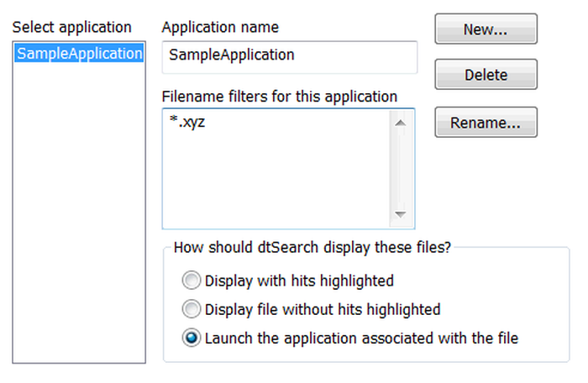This screenshot has height=383, width=588.
Task: Click the New... button
Action: [x=486, y=29]
